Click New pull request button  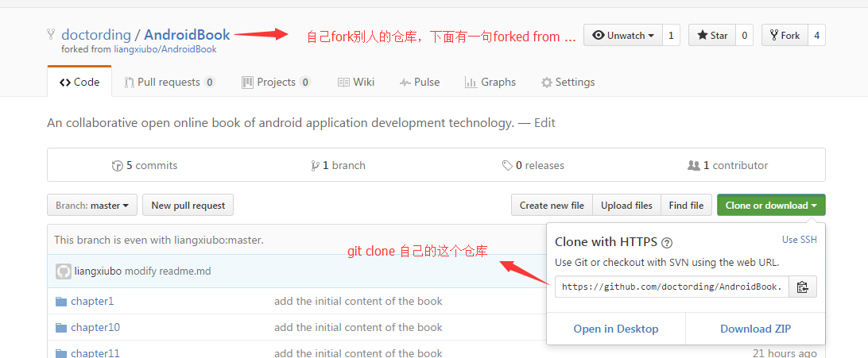coord(188,205)
